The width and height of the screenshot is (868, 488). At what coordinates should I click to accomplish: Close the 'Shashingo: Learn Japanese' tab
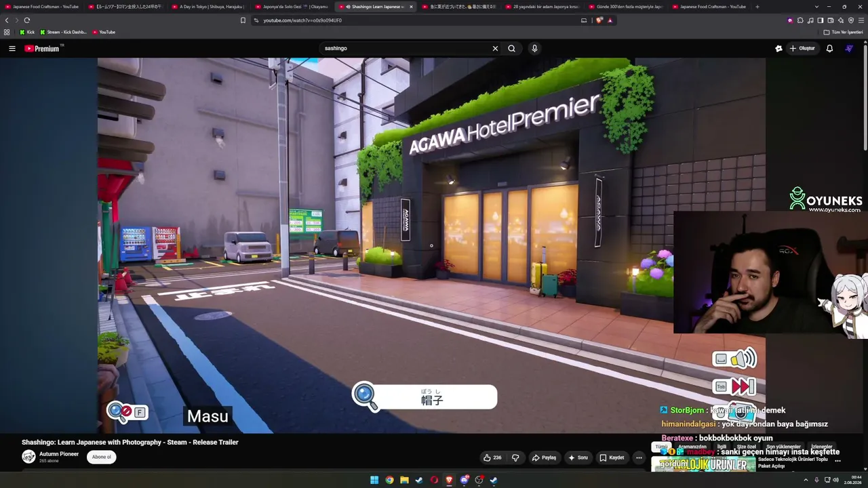coord(411,7)
